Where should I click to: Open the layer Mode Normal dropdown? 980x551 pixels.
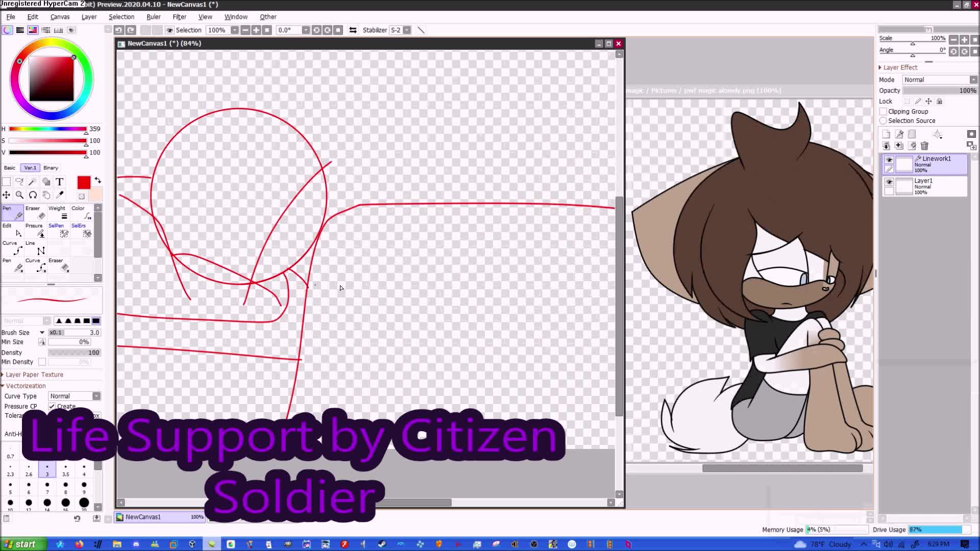(x=940, y=80)
